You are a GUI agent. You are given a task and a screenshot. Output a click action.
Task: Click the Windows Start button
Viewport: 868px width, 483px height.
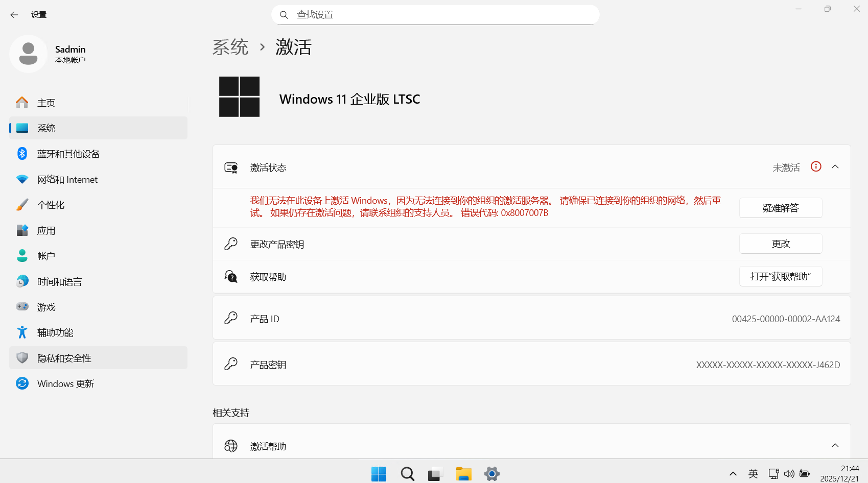click(x=379, y=474)
